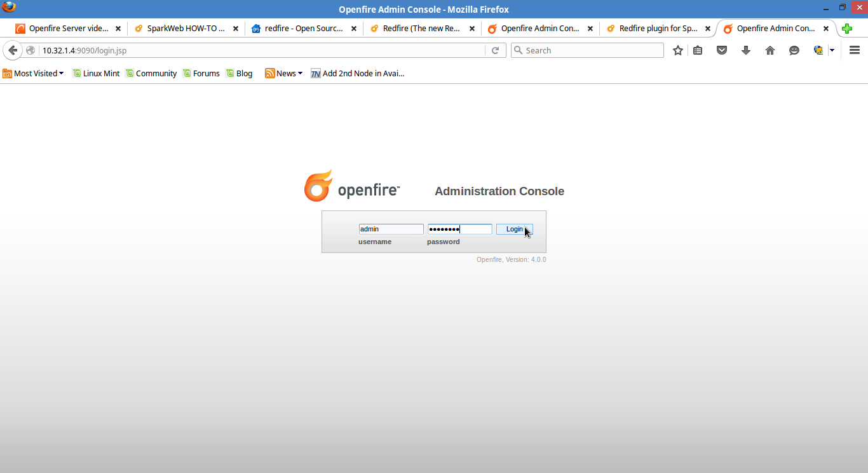The height and width of the screenshot is (473, 868).
Task: Open Most Visited bookmarks dropdown
Action: (34, 73)
